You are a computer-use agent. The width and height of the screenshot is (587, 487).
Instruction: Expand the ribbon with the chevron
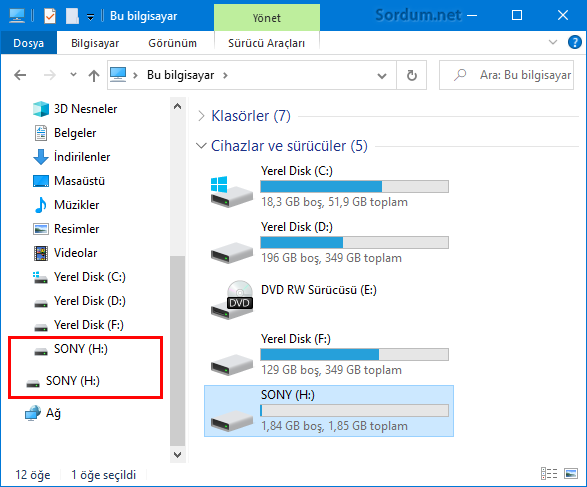(x=553, y=42)
